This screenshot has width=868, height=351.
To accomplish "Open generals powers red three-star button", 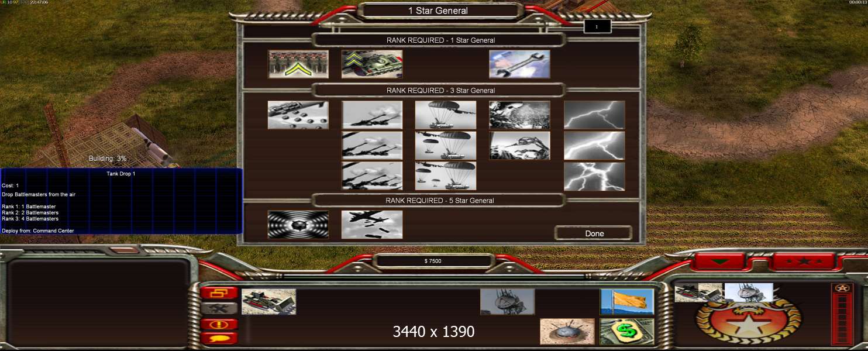I will coord(804,261).
